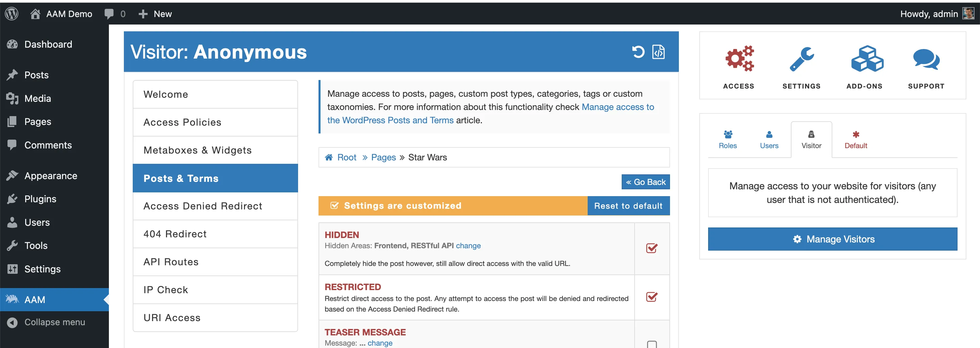Check the TEASER MESSAGE checkbox
This screenshot has width=980, height=348.
652,344
